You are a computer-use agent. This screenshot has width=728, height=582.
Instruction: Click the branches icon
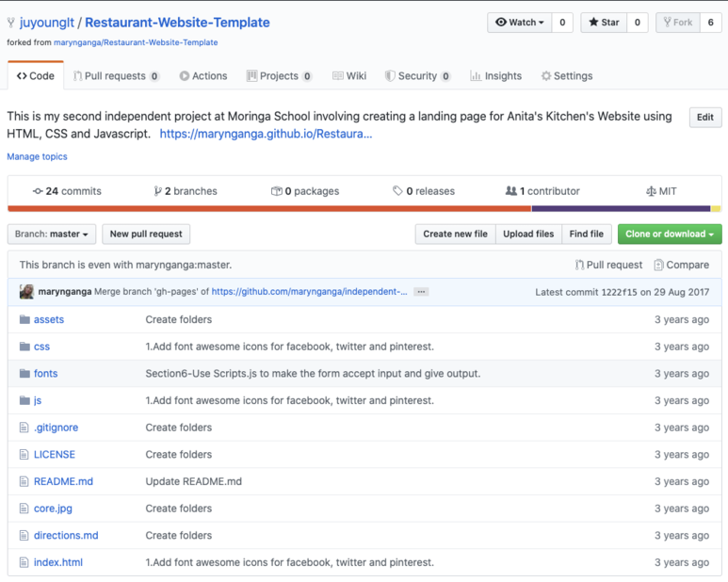click(158, 191)
